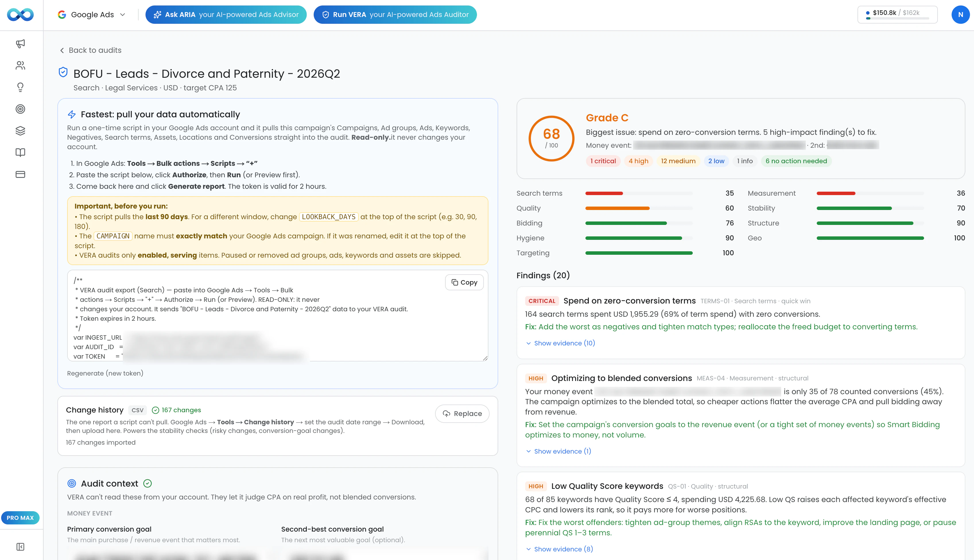Copy the VERA audit export script

[464, 282]
